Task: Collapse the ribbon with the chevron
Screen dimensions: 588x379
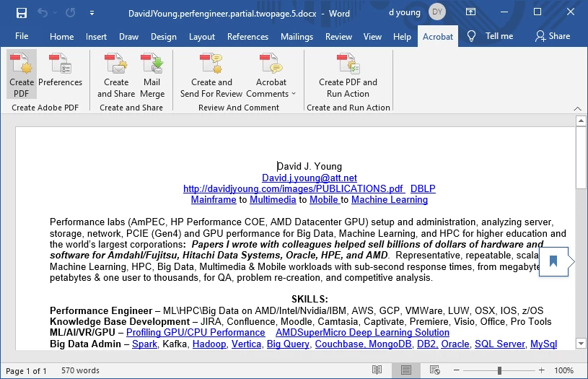Action: [x=577, y=108]
